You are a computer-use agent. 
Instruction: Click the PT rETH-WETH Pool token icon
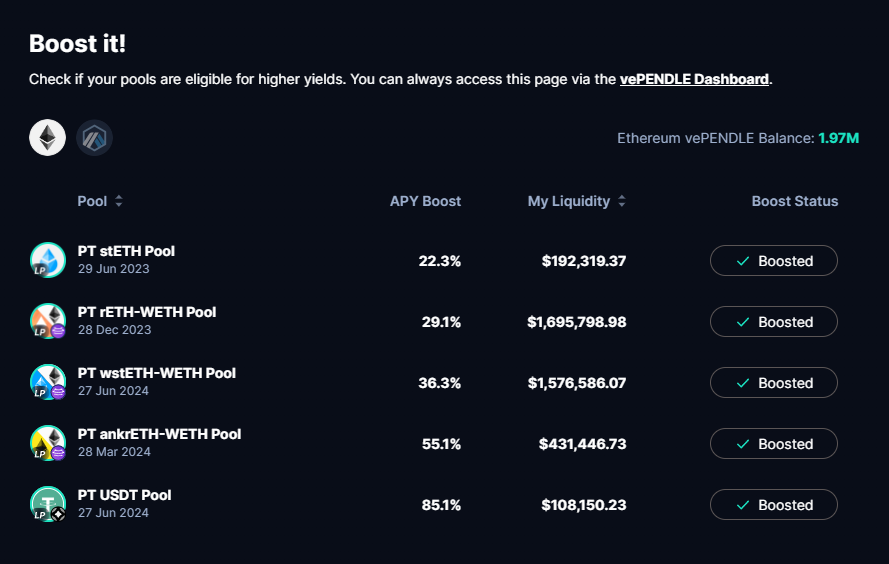(47, 321)
